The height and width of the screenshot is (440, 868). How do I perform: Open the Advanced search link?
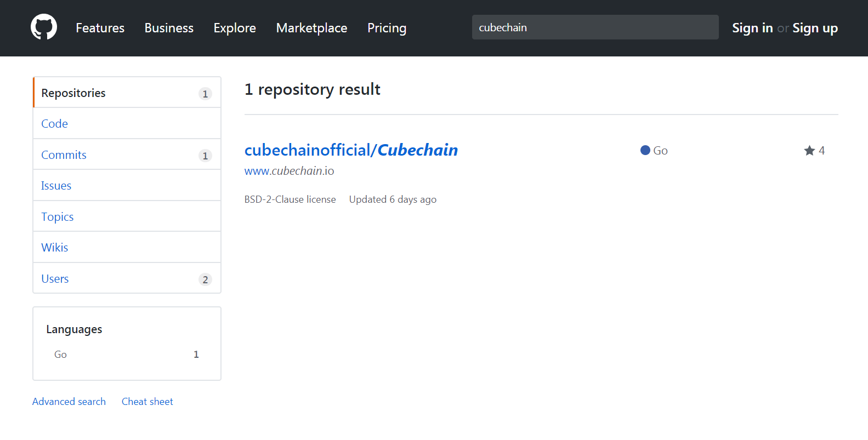click(x=69, y=402)
